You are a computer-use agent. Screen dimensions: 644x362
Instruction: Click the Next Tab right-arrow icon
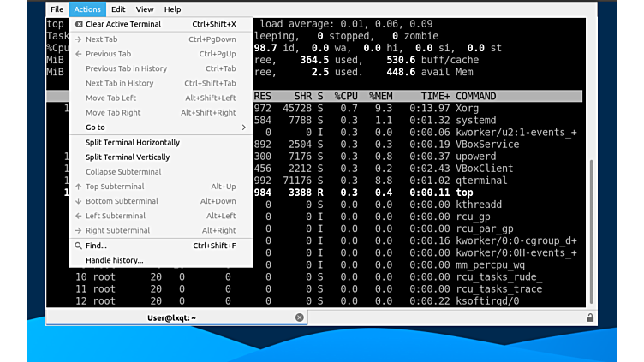[78, 39]
